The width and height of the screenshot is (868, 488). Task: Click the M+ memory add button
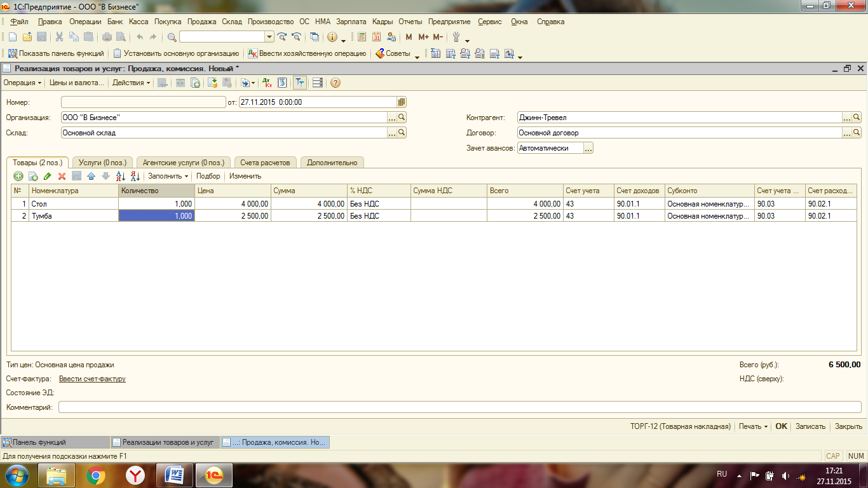(423, 37)
